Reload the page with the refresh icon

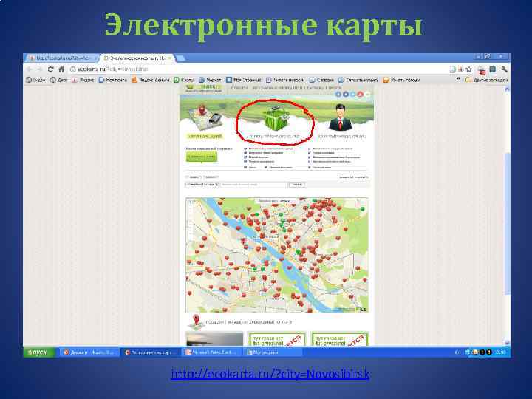coord(50,69)
